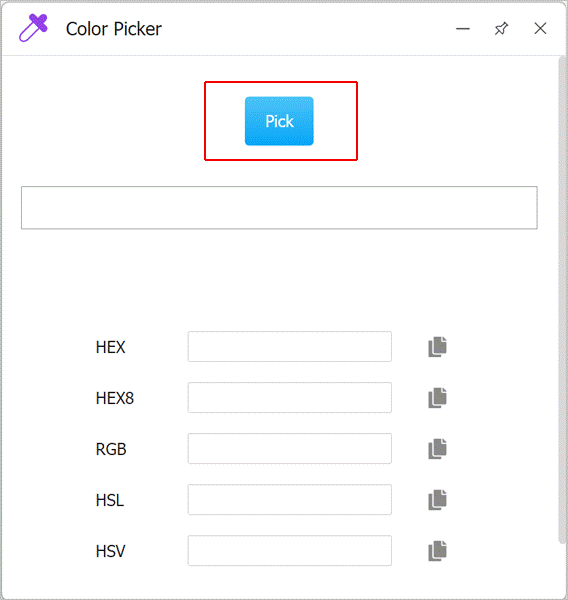The image size is (568, 600).
Task: Focus the HSV input field
Action: point(289,551)
